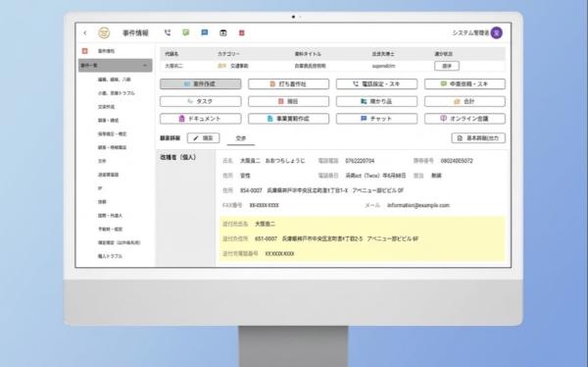
Task: Select the underlined tab beside the edit button
Action: point(241,138)
